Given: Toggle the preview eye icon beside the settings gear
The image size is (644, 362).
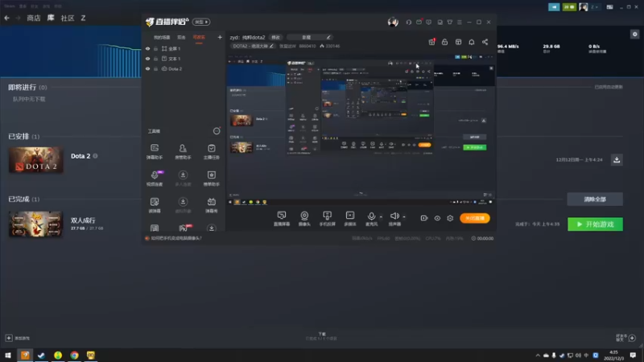Looking at the screenshot, I should 437,218.
